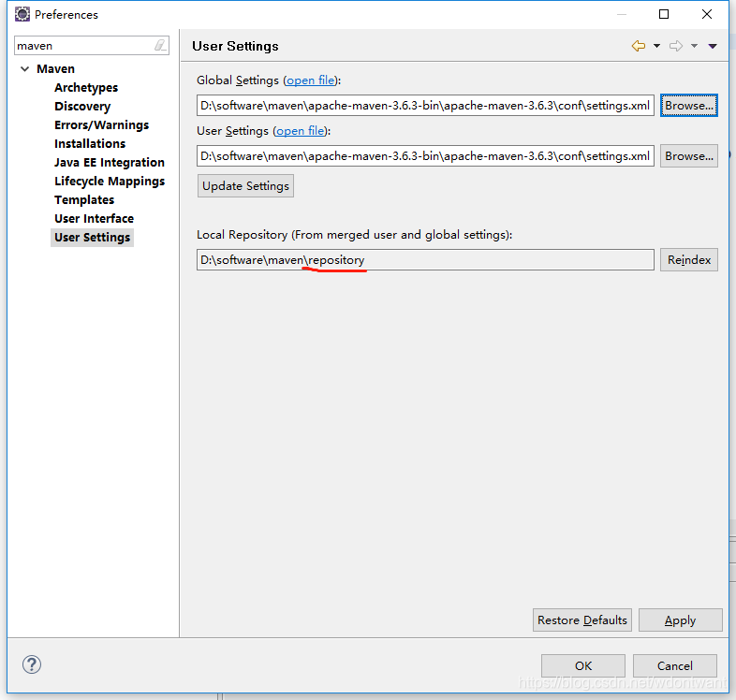736x700 pixels.
Task: Click the Update Settings button
Action: (x=245, y=186)
